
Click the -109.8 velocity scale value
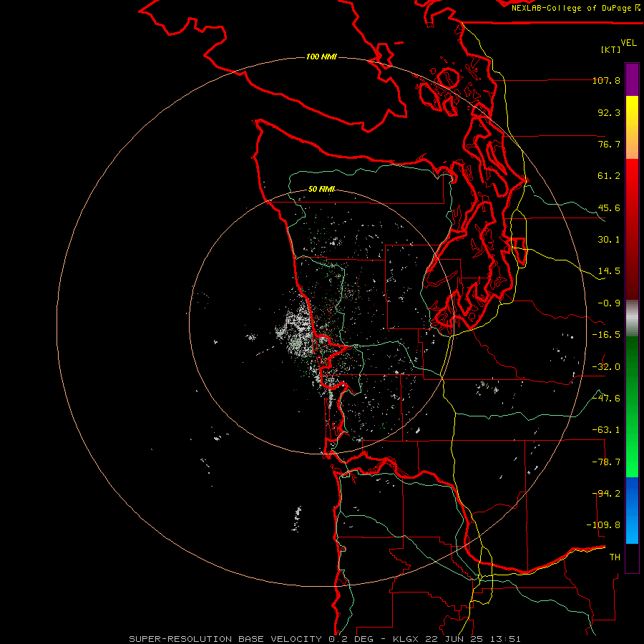(603, 525)
